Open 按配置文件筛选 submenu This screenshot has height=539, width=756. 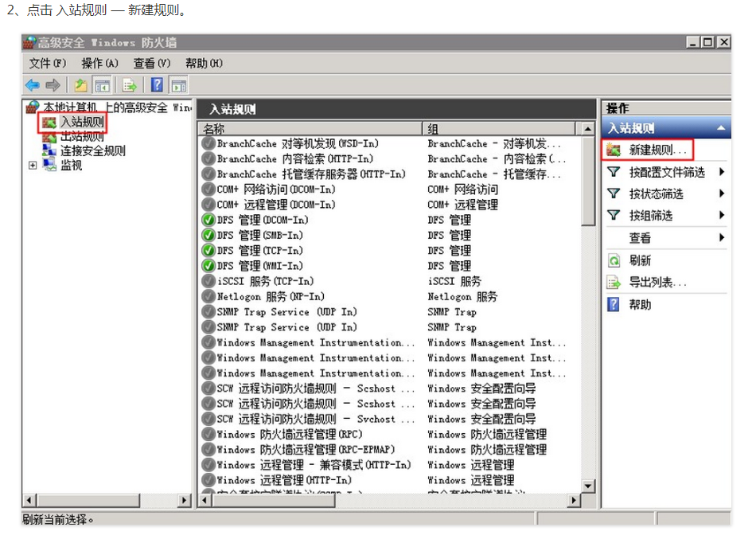(667, 172)
